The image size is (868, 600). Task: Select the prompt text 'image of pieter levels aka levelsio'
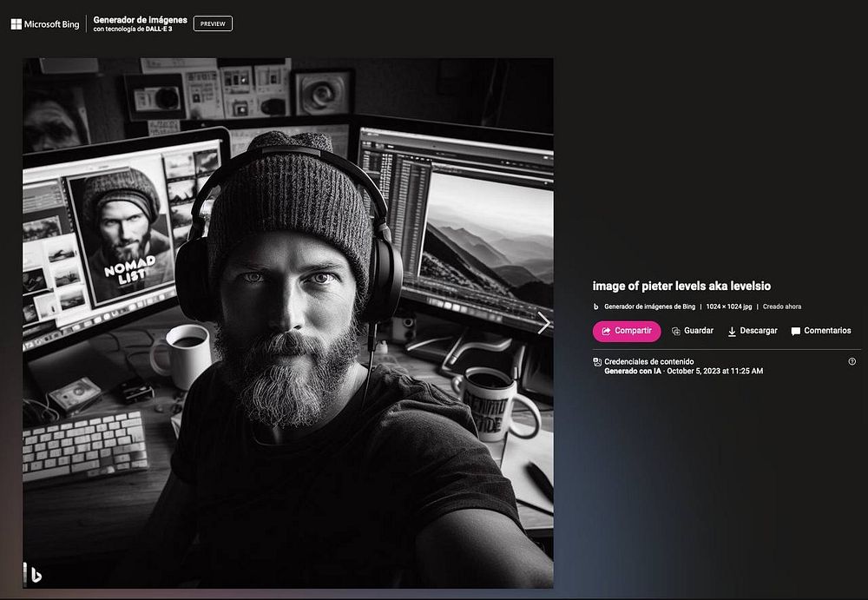click(681, 286)
